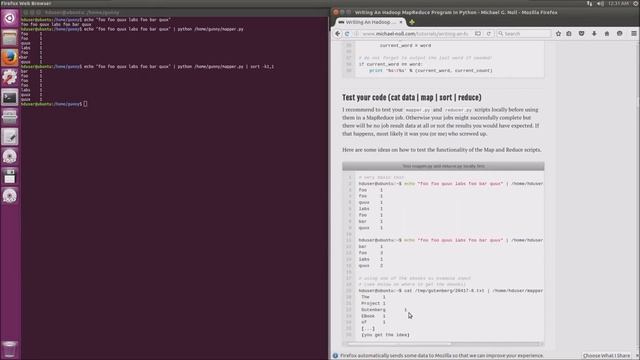This screenshot has width=640, height=360.
Task: Click the Firefox data-sharing notification info icon
Action: pyautogui.click(x=336, y=356)
